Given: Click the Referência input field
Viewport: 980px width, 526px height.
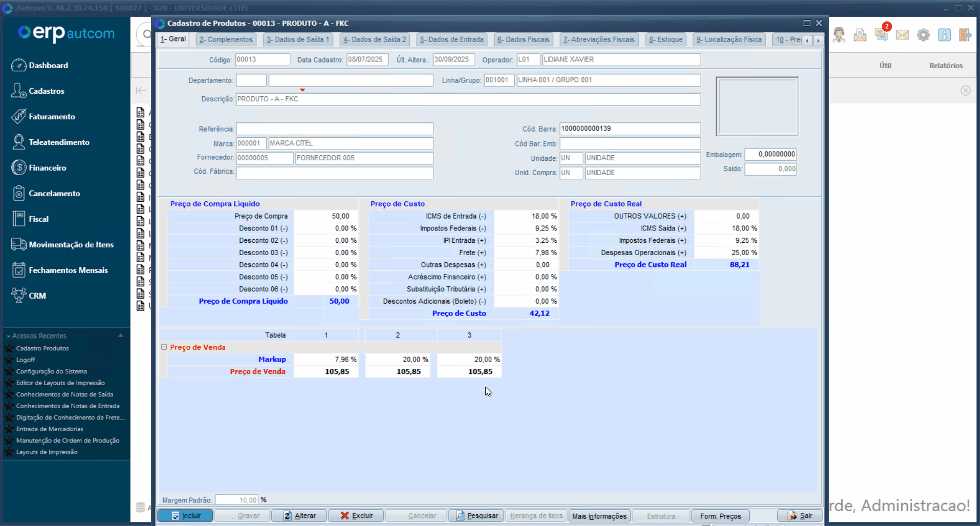Looking at the screenshot, I should (x=335, y=129).
